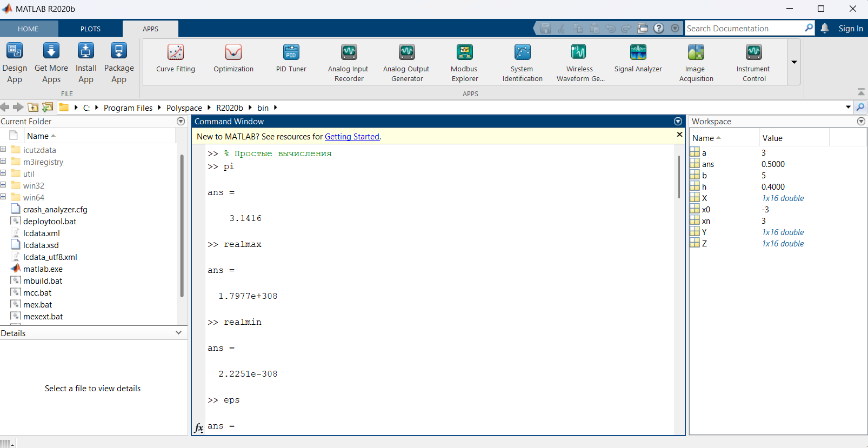The image size is (868, 448).
Task: Open Analog Output Generator app
Action: click(x=406, y=63)
